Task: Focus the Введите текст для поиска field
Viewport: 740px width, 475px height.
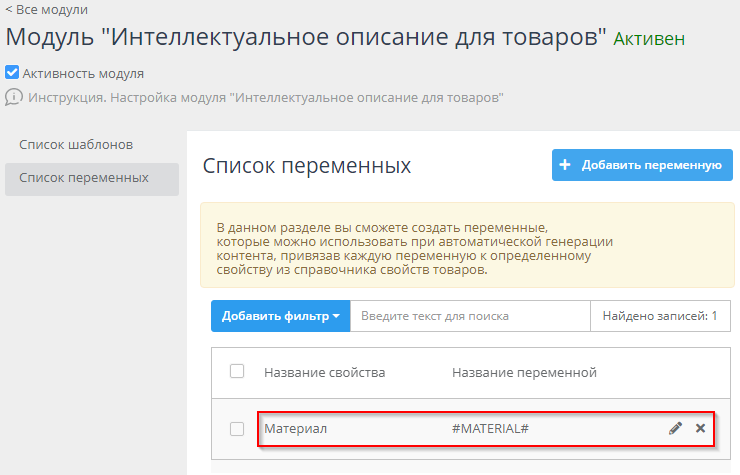Action: point(470,316)
